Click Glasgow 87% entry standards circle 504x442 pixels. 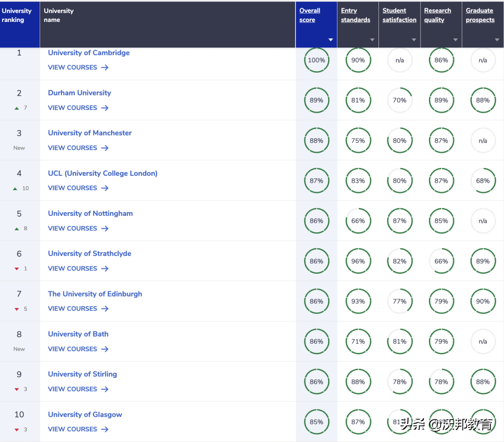click(x=358, y=422)
